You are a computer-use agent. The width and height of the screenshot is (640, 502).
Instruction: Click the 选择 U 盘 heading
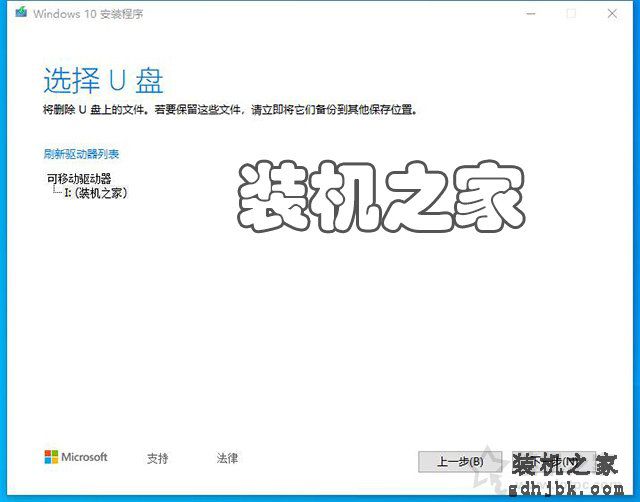point(103,80)
